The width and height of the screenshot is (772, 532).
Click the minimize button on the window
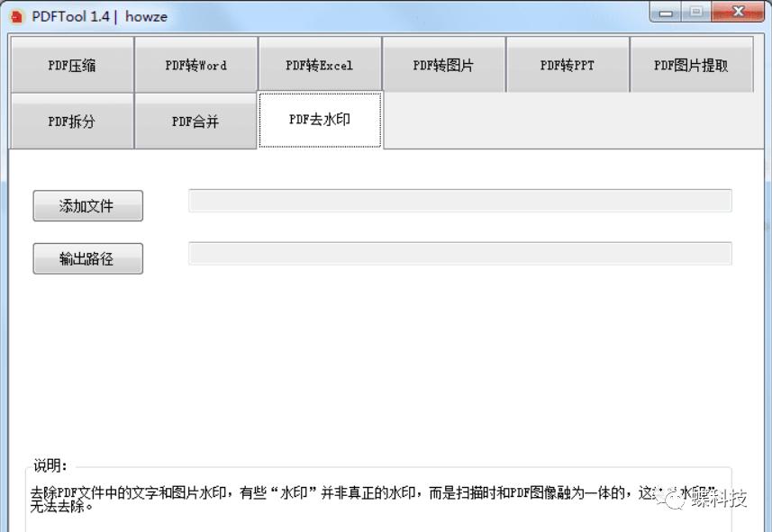tap(664, 12)
